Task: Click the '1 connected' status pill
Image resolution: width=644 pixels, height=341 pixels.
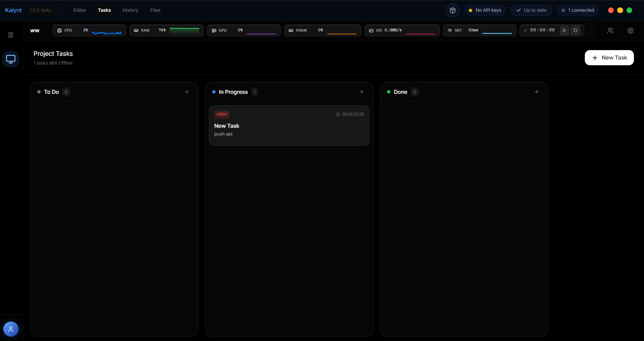Action: [578, 10]
